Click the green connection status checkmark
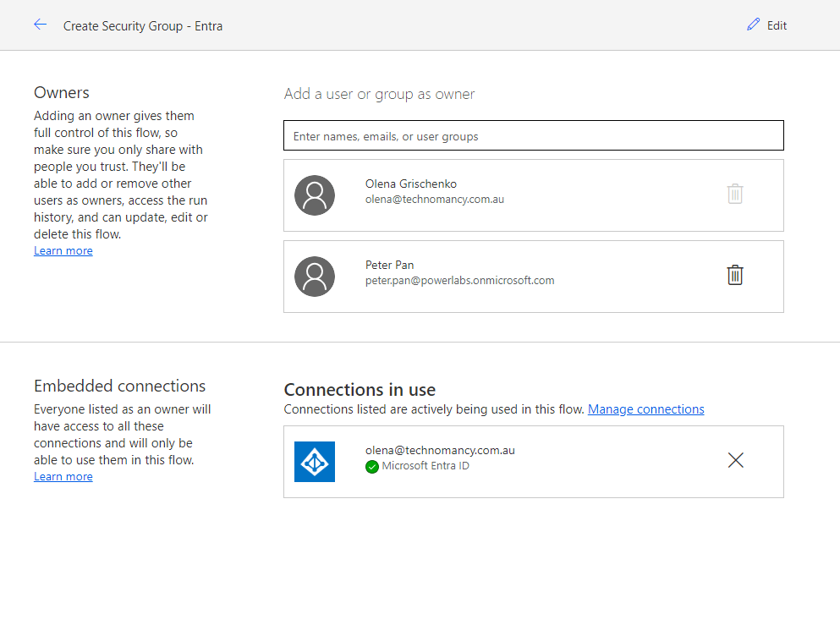840x636 pixels. tap(372, 467)
